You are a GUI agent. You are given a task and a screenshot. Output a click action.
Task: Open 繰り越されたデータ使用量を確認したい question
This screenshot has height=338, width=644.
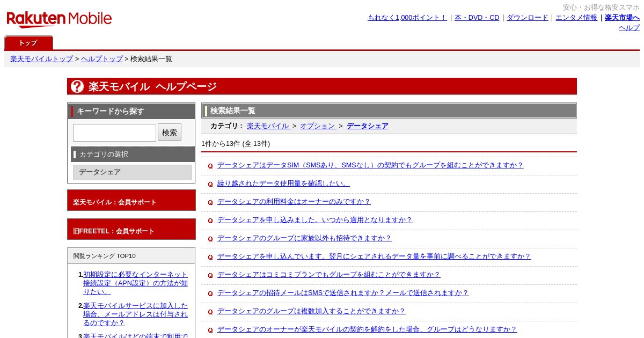coord(283,183)
